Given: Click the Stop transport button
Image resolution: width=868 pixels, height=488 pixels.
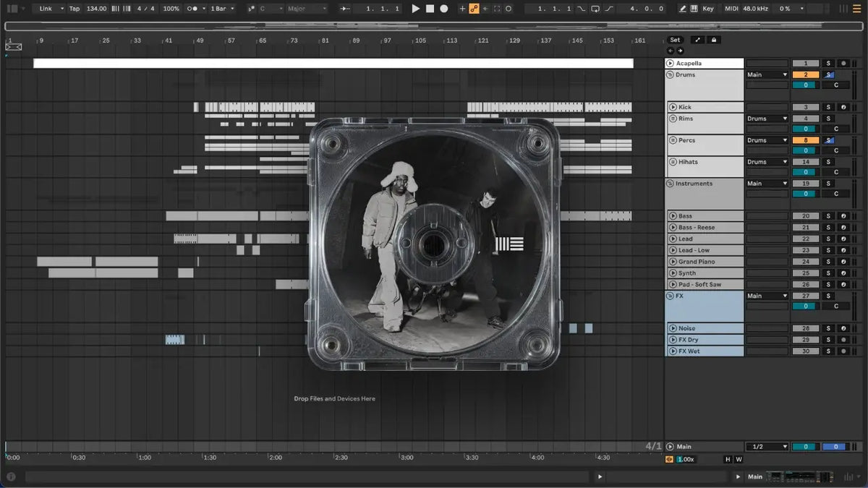Looking at the screenshot, I should pos(430,9).
